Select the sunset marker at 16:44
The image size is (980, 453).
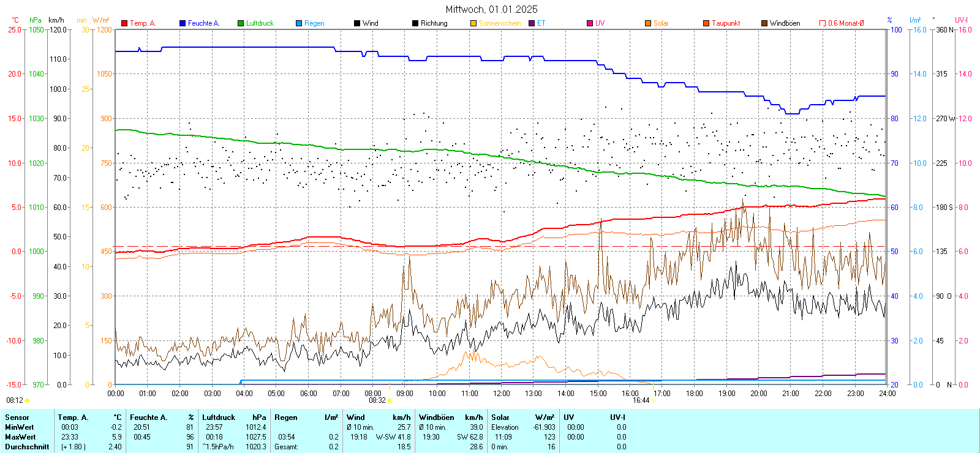tap(653, 400)
